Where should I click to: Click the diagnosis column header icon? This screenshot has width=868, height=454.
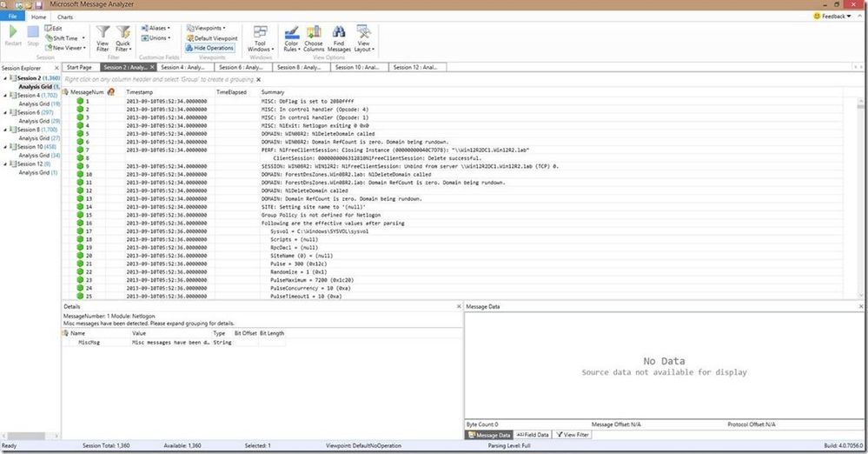coord(110,92)
